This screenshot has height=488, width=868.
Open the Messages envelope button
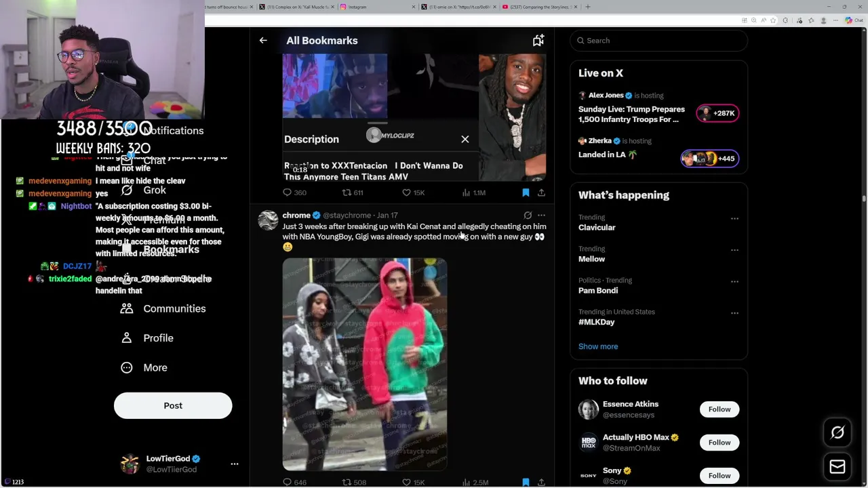coord(837,466)
